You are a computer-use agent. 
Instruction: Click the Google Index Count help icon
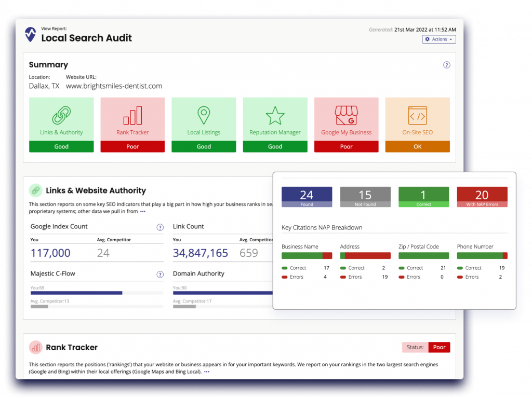point(160,227)
